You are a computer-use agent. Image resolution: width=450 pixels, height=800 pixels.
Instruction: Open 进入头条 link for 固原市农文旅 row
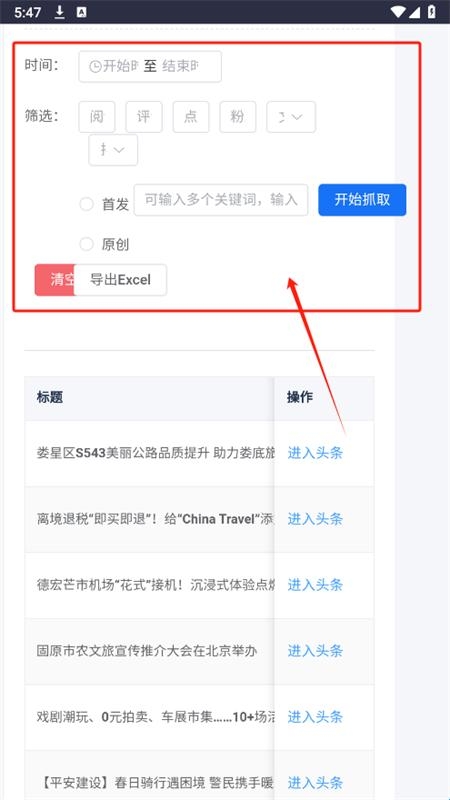click(315, 651)
